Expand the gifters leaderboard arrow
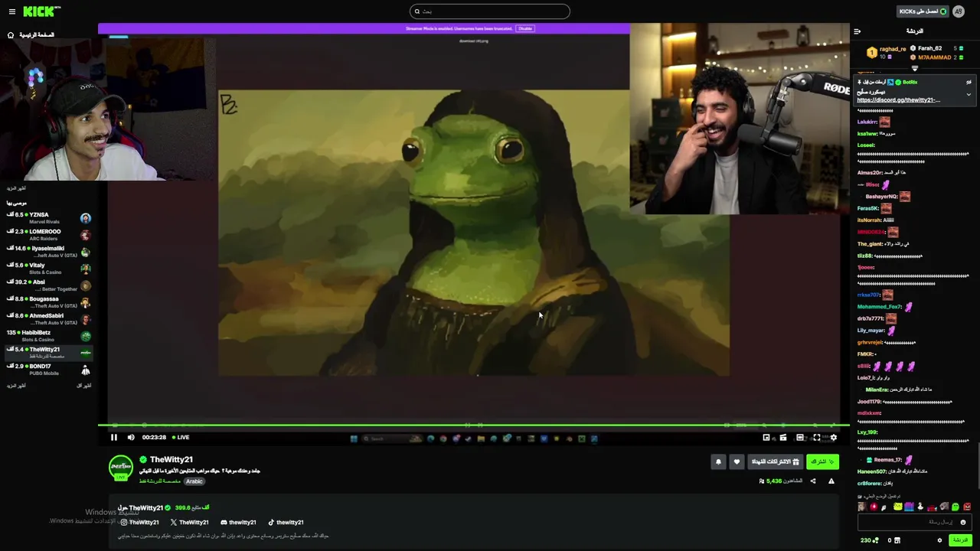This screenshot has height=551, width=980. pos(914,68)
